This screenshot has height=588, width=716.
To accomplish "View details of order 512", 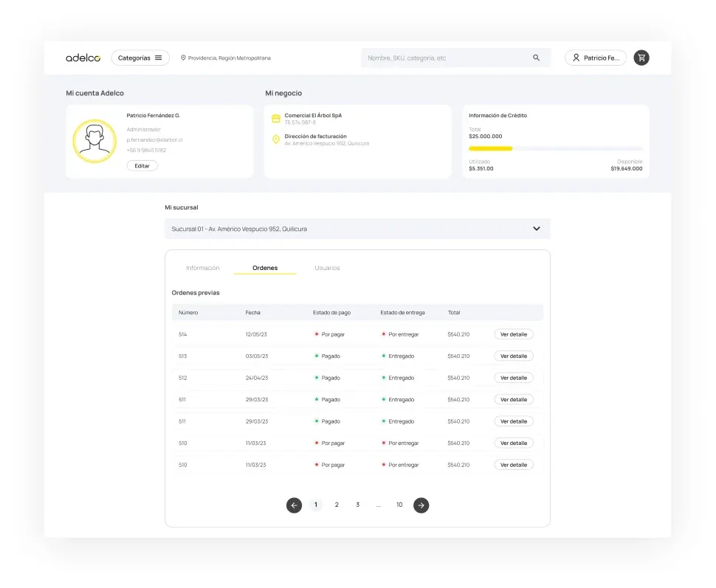I will (514, 378).
